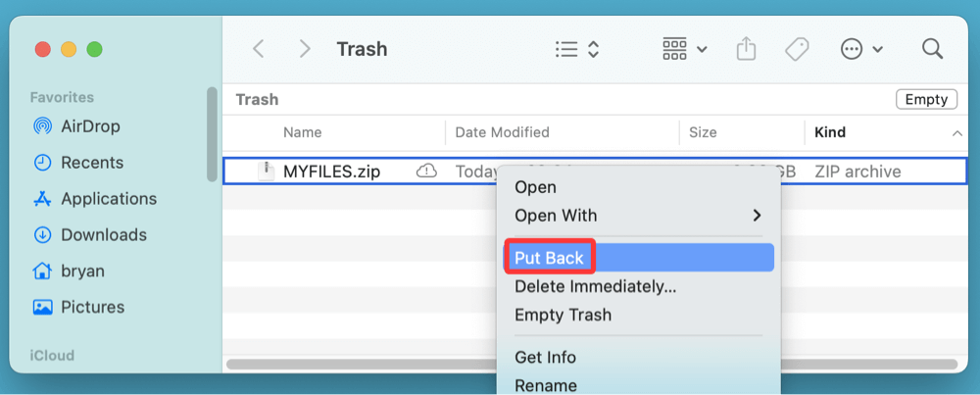980x395 pixels.
Task: Select the MYFILES.zip file name
Action: pos(331,172)
